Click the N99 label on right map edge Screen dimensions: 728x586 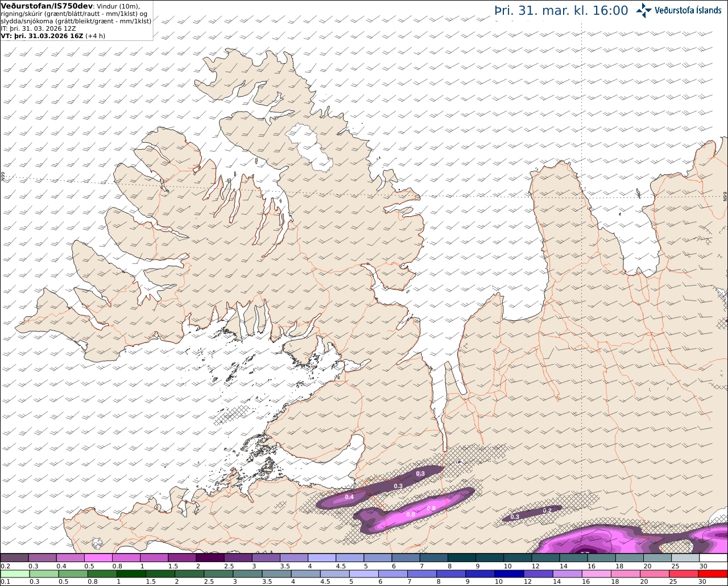(x=725, y=196)
